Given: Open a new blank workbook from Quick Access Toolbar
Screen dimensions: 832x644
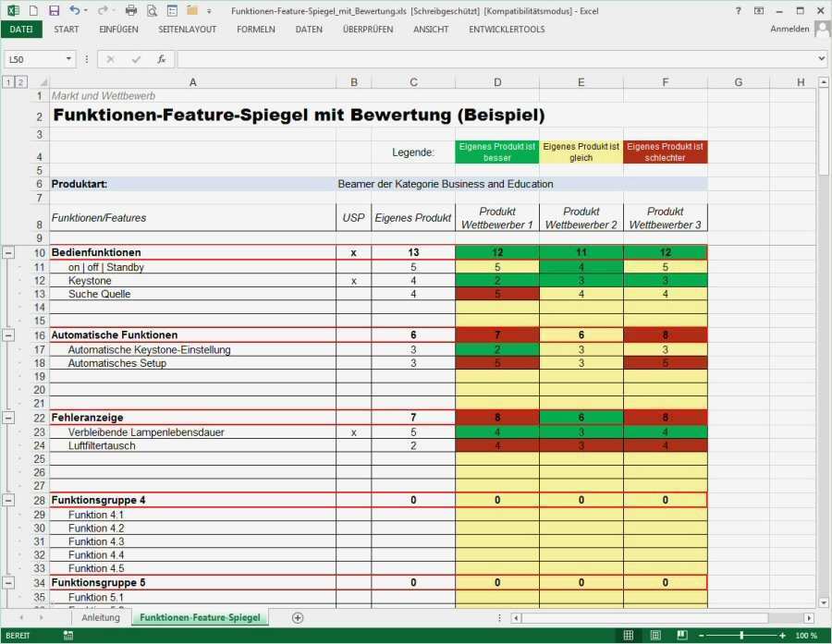Looking at the screenshot, I should pos(33,10).
